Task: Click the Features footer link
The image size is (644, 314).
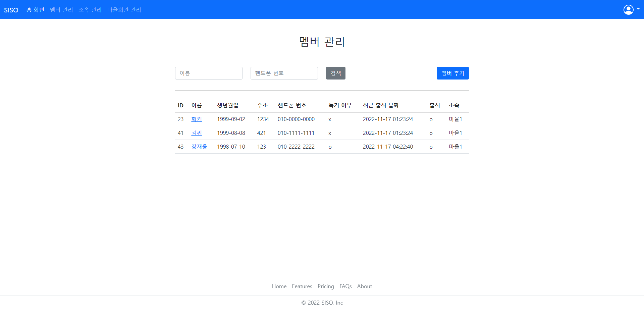Action: [x=302, y=286]
